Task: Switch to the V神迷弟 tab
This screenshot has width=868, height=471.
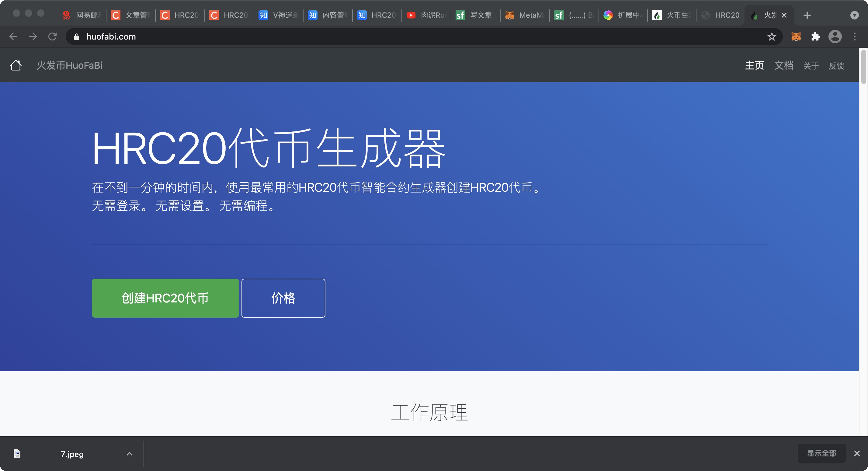Action: [x=279, y=15]
